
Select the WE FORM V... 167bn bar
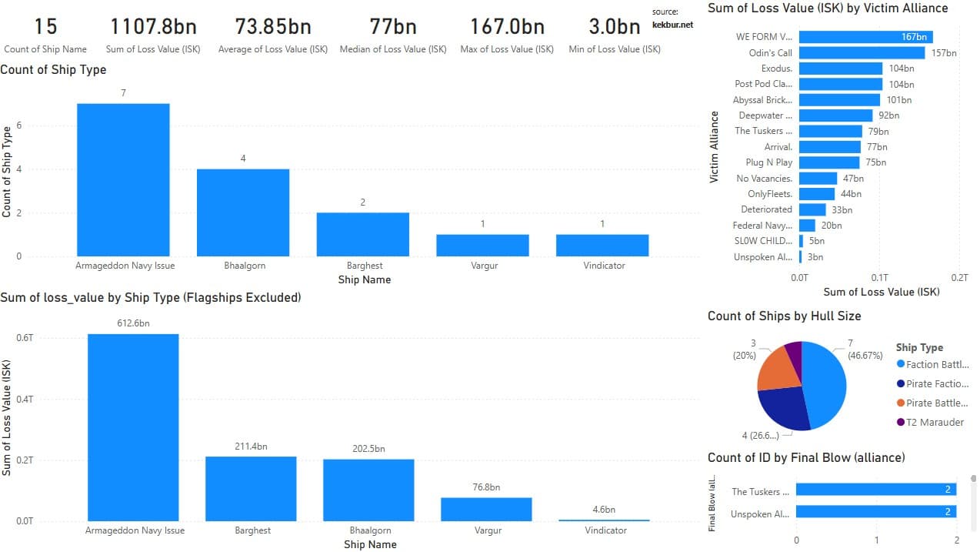click(865, 37)
